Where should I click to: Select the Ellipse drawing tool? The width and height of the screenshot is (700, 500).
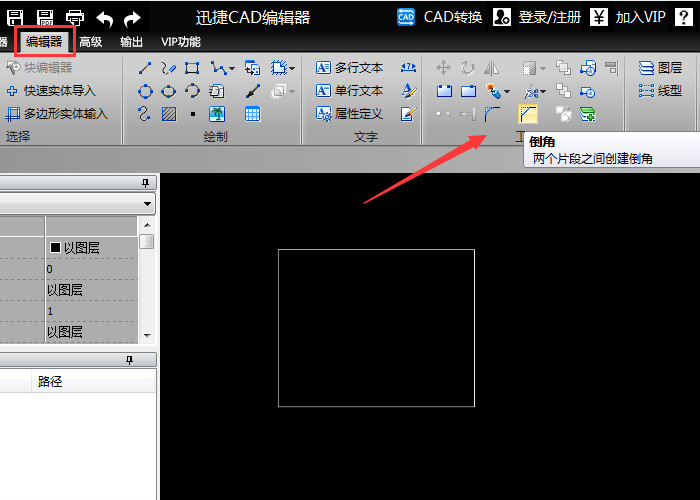pos(168,92)
